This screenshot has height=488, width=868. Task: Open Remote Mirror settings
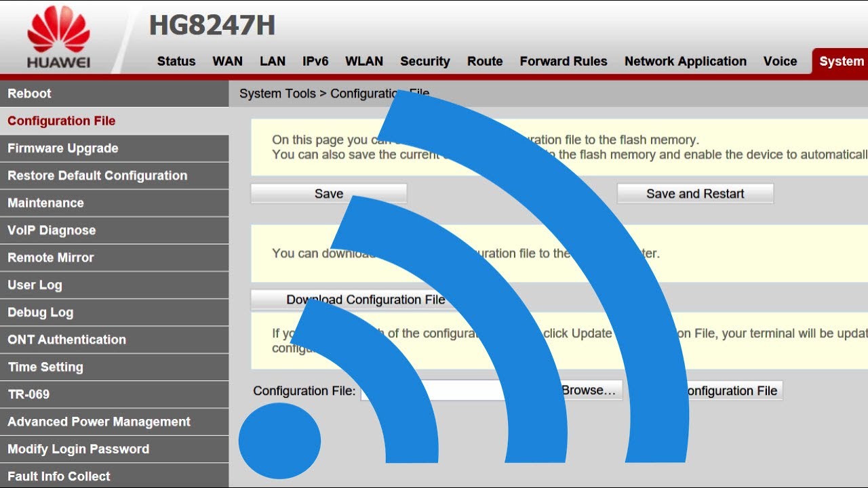tap(114, 258)
